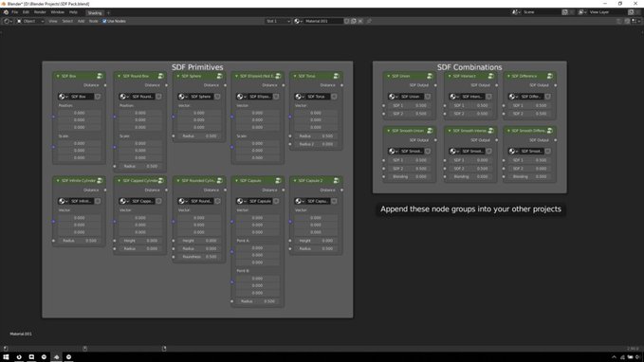The width and height of the screenshot is (644, 362).
Task: Click the SDF Union node group icon
Action: tap(430, 76)
